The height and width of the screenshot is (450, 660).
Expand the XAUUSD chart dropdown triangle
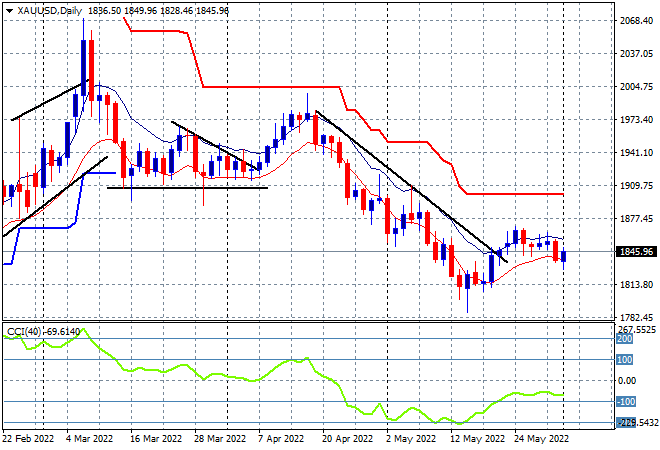click(9, 11)
